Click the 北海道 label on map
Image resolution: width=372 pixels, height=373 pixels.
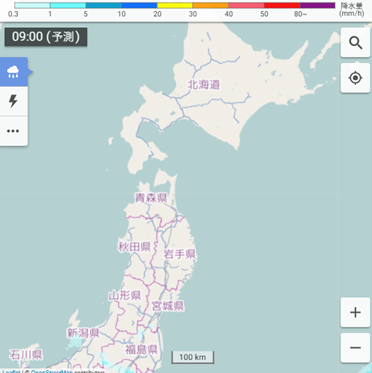(x=204, y=85)
